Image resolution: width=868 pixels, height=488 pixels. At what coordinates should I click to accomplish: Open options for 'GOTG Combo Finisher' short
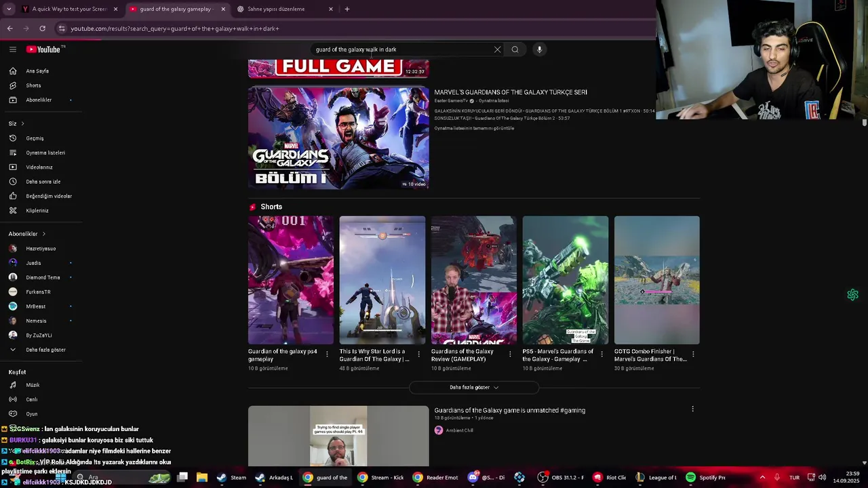(693, 354)
